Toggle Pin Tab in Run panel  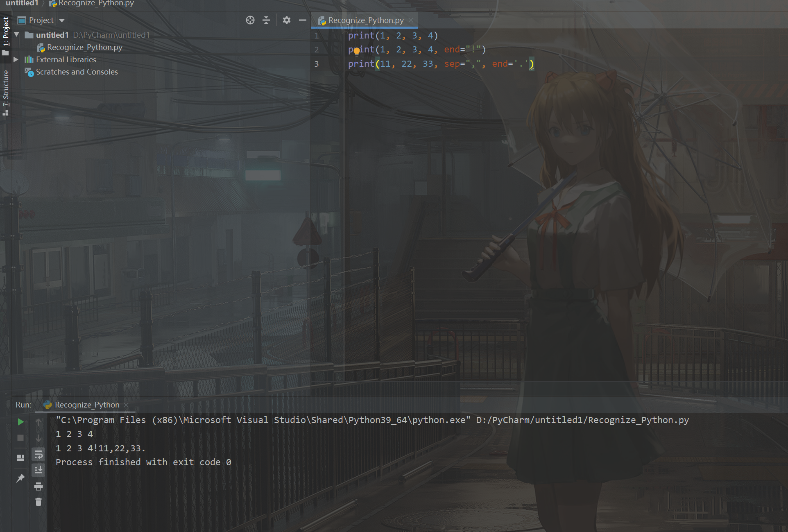(x=20, y=478)
